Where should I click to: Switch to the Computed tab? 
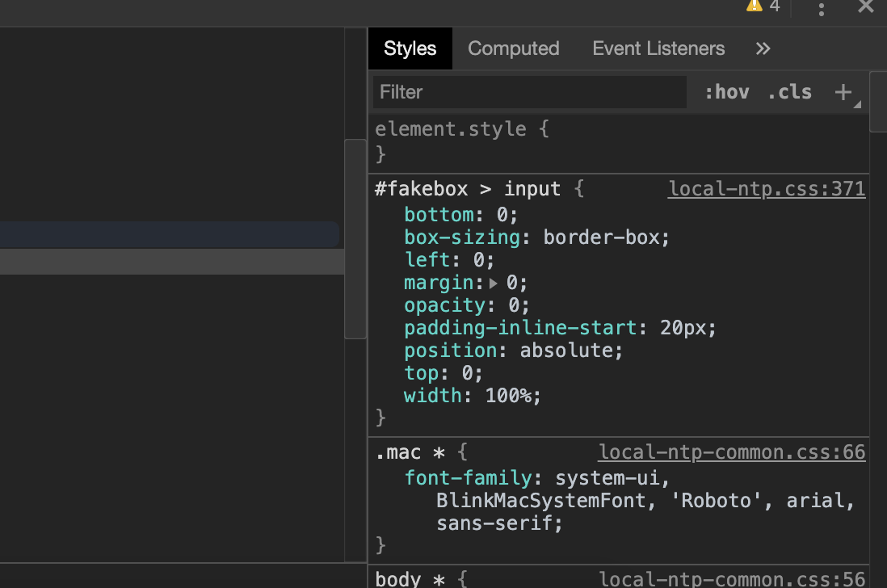tap(513, 48)
